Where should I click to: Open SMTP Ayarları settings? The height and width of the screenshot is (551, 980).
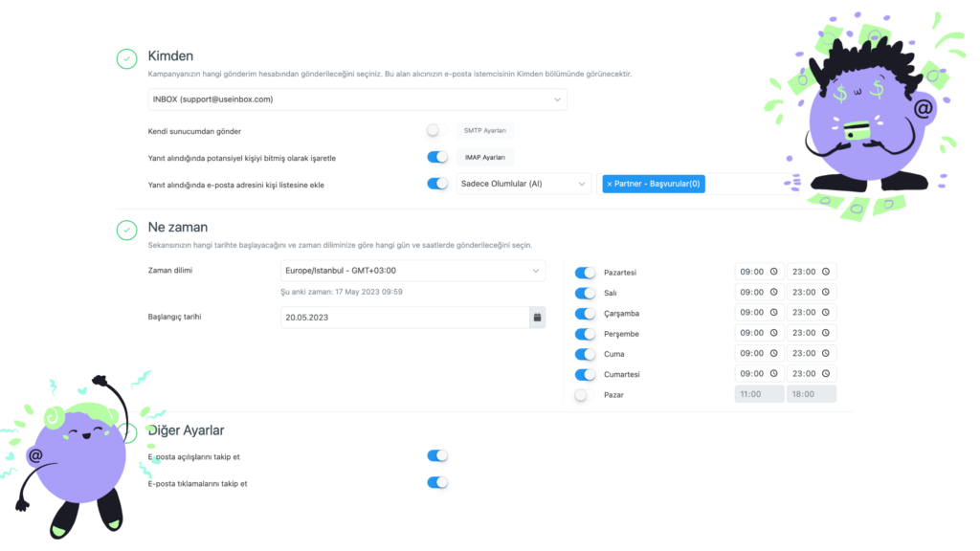click(x=485, y=130)
